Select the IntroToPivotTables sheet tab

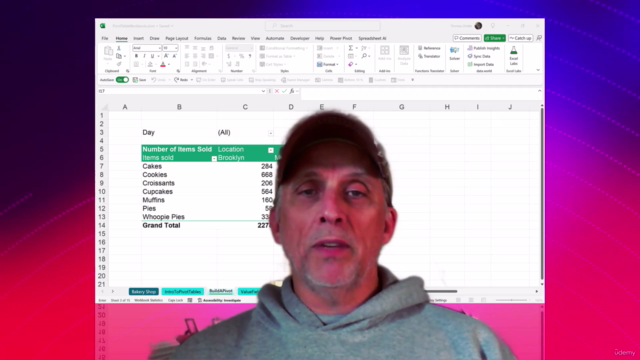click(x=182, y=292)
